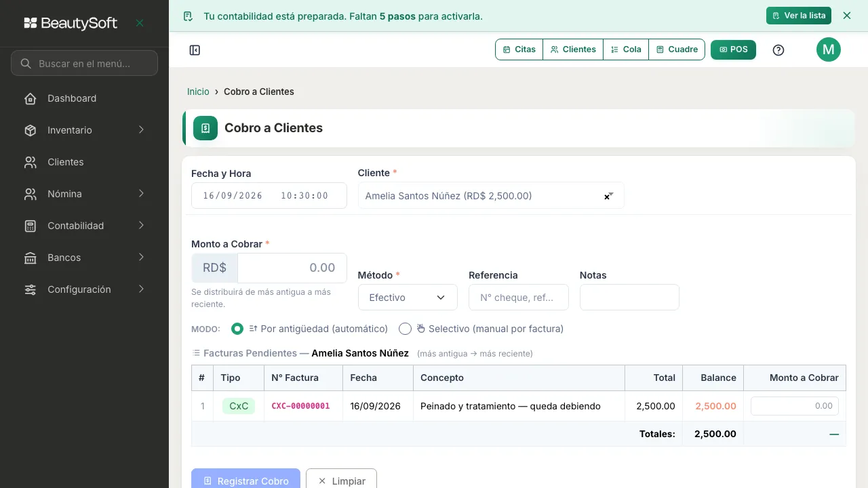Close the sidebar with the green X
Image resolution: width=868 pixels, height=488 pixels.
tap(140, 23)
